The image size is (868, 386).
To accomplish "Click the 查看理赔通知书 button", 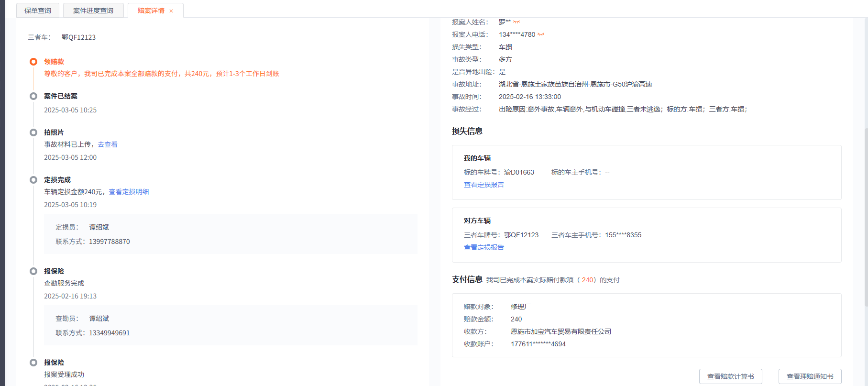I will (x=810, y=376).
